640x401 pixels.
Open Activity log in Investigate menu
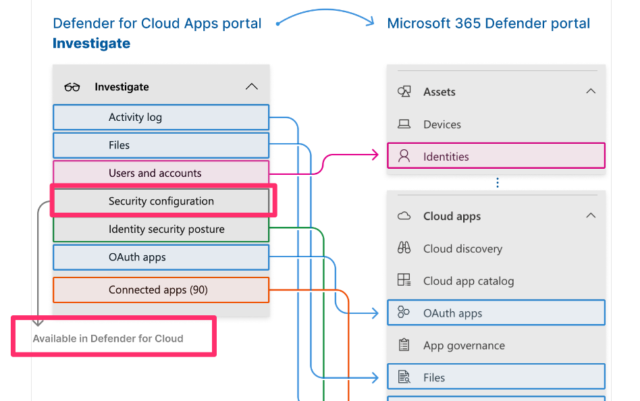click(x=161, y=117)
